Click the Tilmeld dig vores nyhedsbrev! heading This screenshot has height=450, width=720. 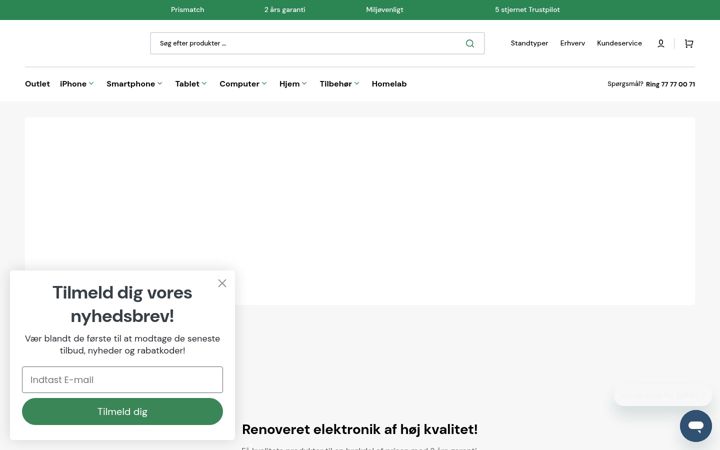(x=122, y=304)
